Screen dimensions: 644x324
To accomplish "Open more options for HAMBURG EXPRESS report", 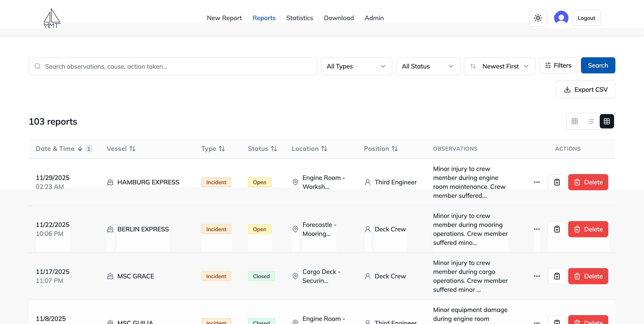I will click(537, 182).
